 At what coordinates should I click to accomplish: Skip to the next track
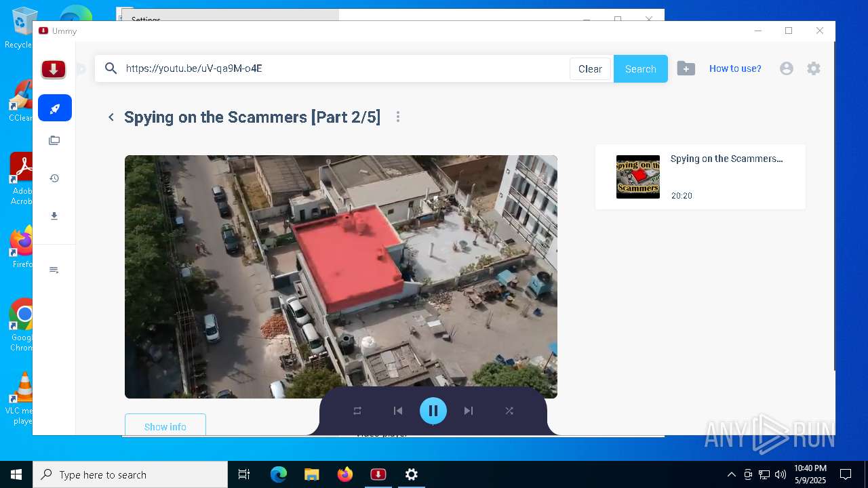pyautogui.click(x=469, y=411)
